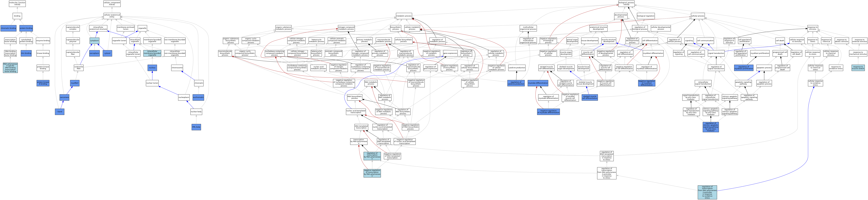Select the blue regulation of cytokine production node
Image resolution: width=868 pixels, height=200 pixels.
tap(516, 83)
